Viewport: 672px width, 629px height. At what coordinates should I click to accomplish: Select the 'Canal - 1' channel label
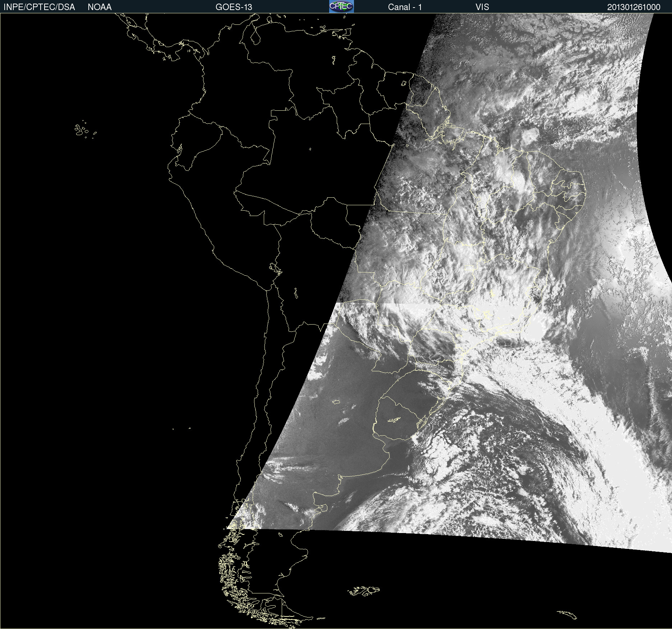coord(405,7)
